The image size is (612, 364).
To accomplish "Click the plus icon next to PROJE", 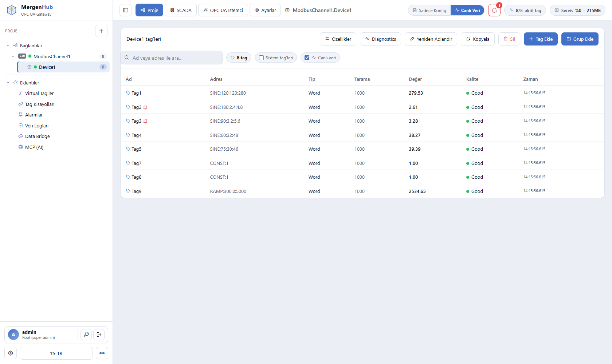I will point(101,31).
